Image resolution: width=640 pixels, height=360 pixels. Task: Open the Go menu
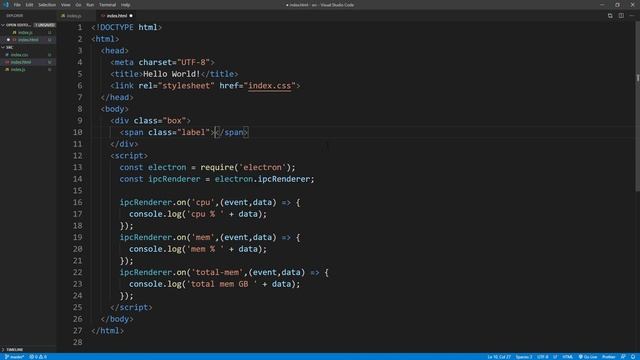click(x=78, y=5)
